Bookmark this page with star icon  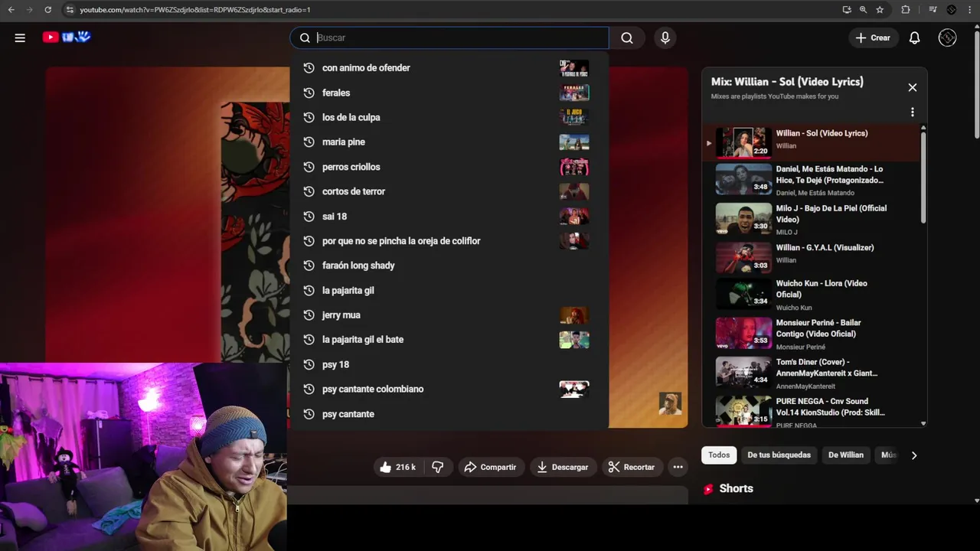[880, 9]
